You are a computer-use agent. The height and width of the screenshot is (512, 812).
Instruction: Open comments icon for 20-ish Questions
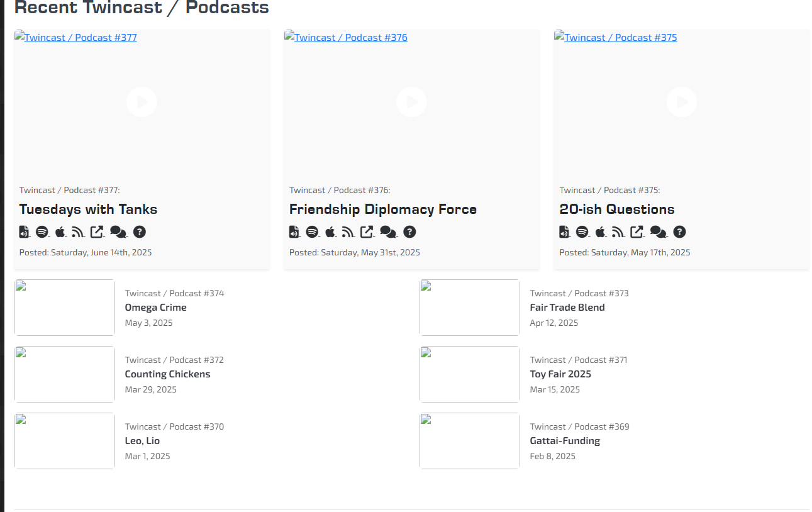point(658,232)
